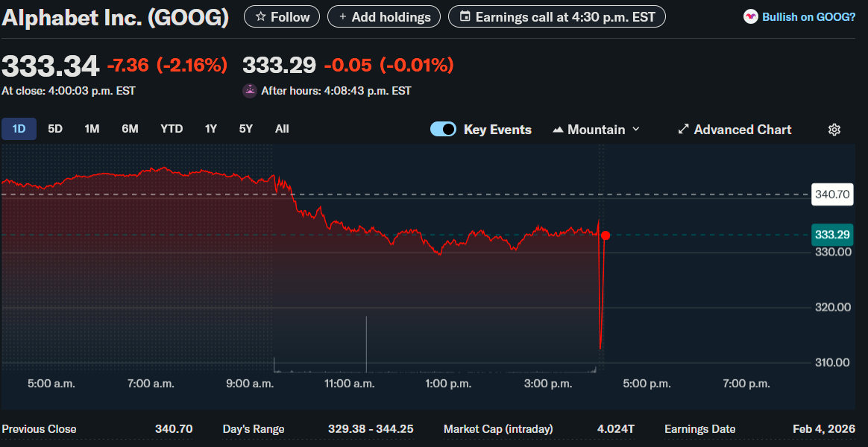Click the 5:00 p.m. time axis label
The image size is (868, 447).
(x=648, y=384)
